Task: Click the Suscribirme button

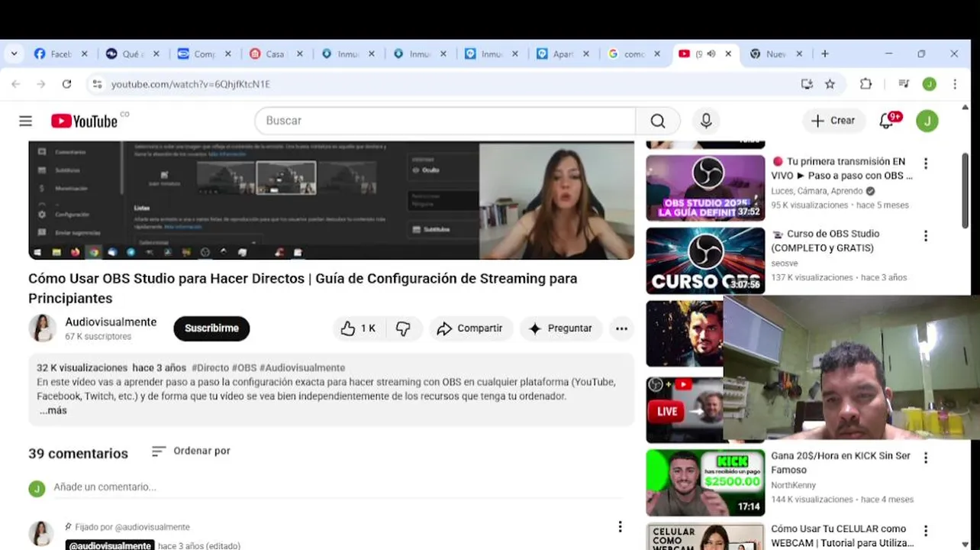Action: pos(211,328)
